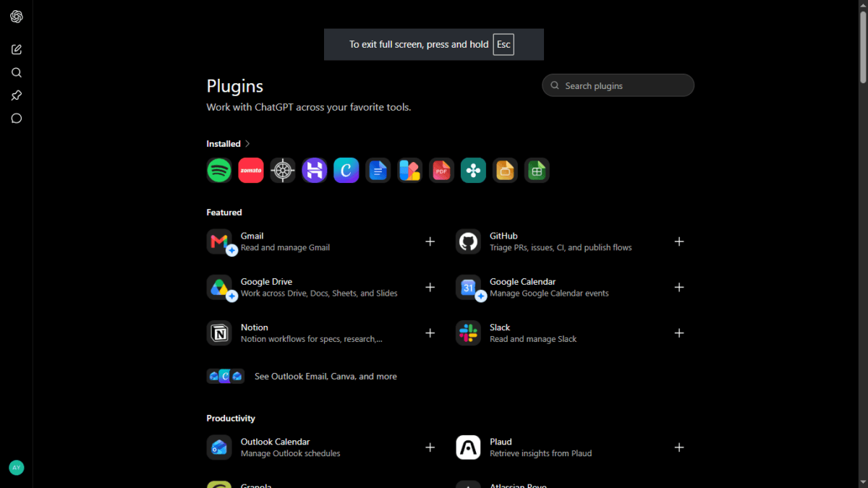The image size is (868, 488).
Task: Open the installed green spreadsheet plugin
Action: [537, 171]
